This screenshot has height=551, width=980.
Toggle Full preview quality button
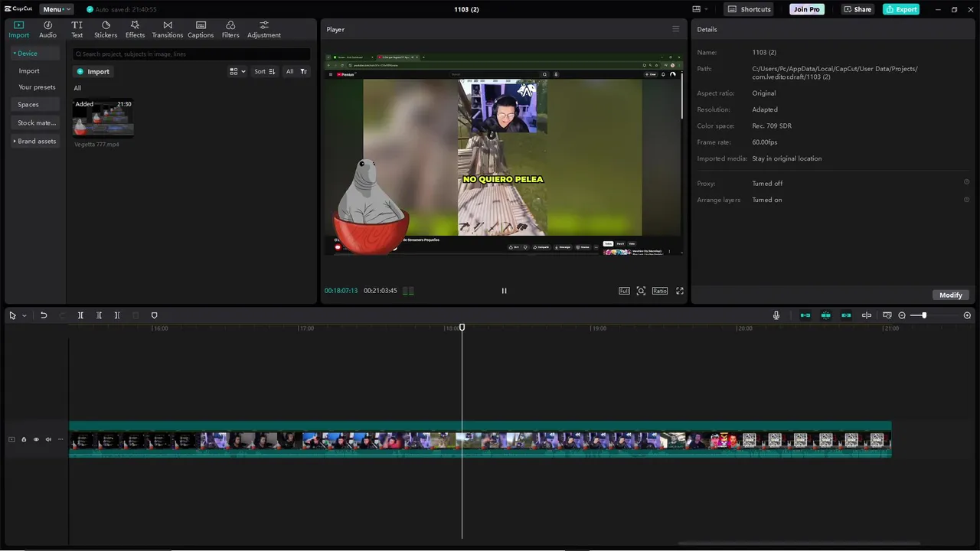[625, 291]
